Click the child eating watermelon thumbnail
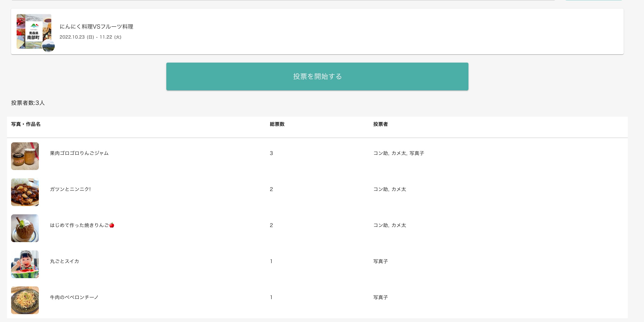The width and height of the screenshot is (644, 322). click(25, 264)
